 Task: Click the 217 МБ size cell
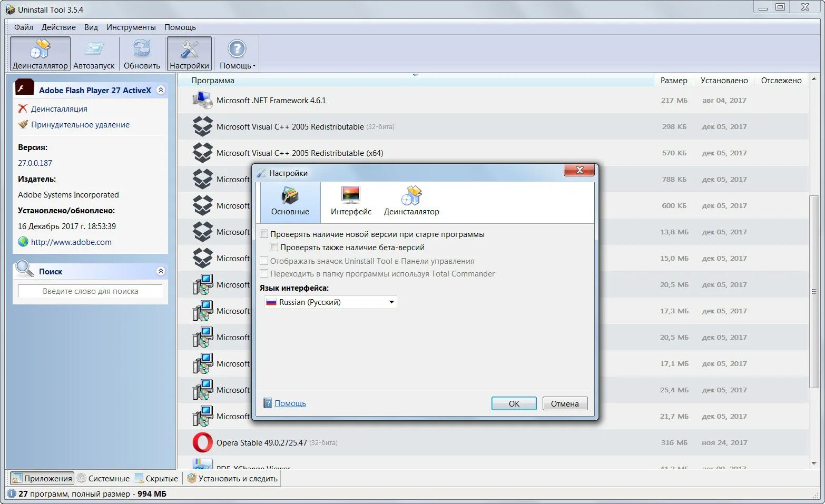tap(674, 100)
